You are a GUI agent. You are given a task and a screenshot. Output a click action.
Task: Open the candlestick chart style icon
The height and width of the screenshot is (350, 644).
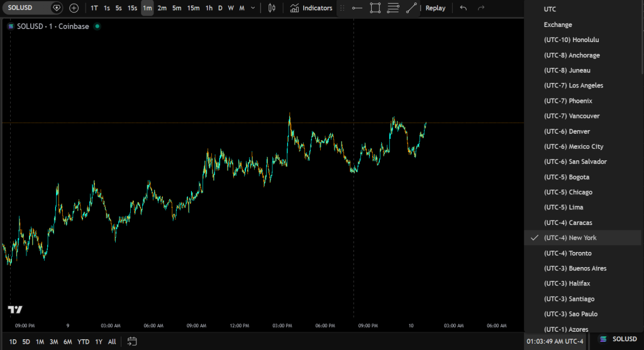click(272, 8)
